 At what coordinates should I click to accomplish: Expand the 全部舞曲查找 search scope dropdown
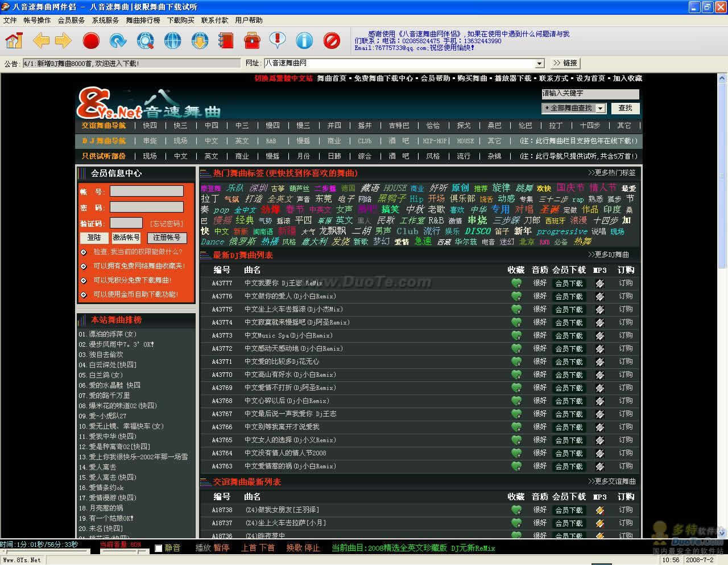(x=601, y=108)
